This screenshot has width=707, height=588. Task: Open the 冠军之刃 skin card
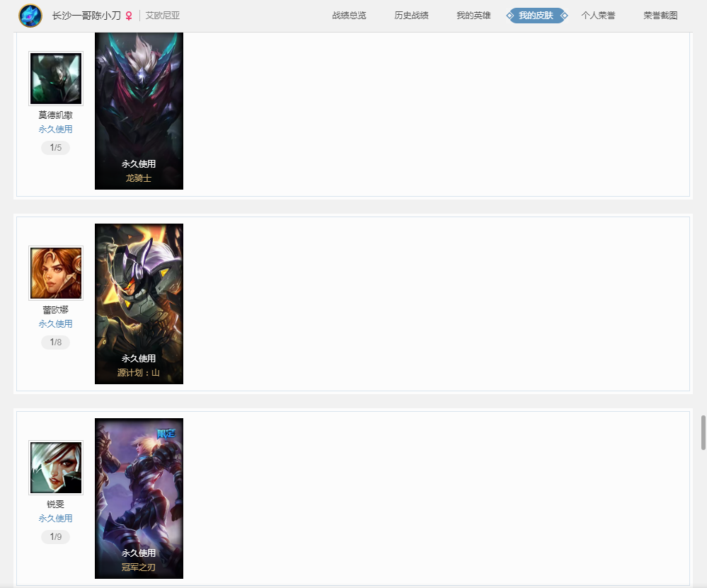(139, 498)
